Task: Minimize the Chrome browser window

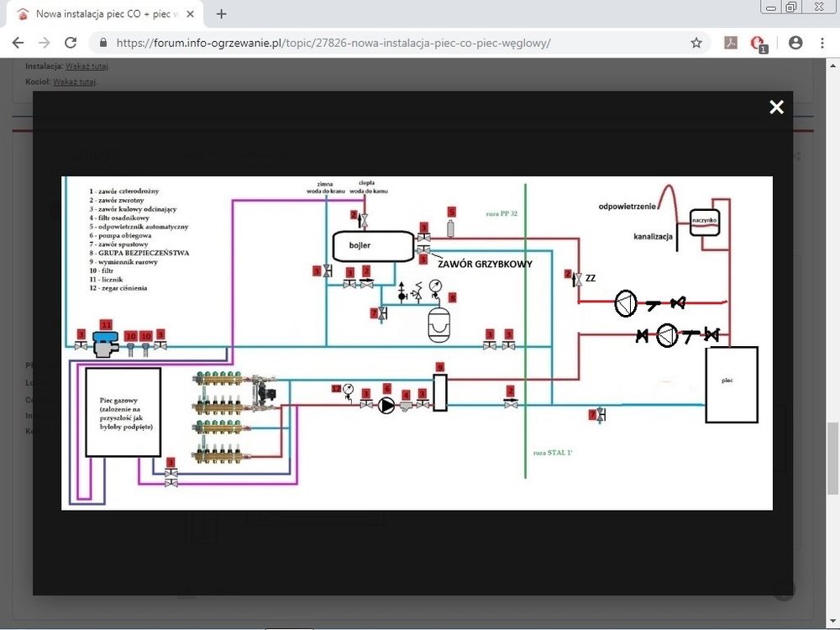Action: (770, 7)
